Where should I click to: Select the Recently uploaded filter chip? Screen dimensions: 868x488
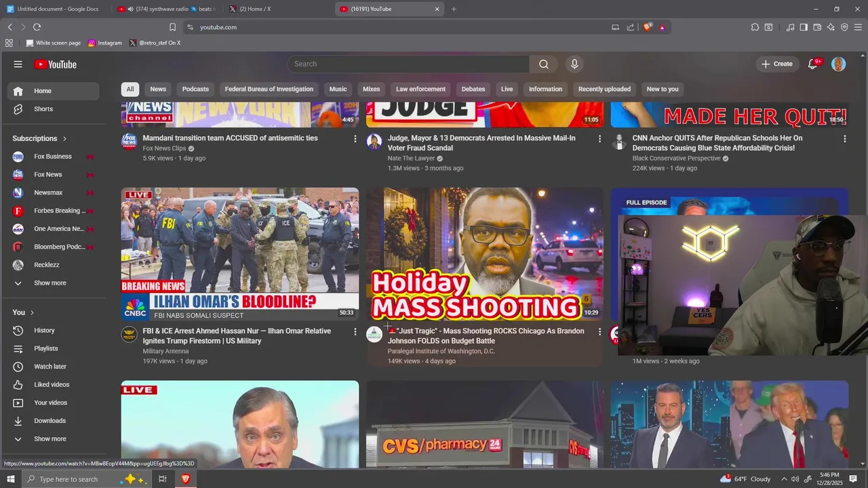pyautogui.click(x=604, y=89)
